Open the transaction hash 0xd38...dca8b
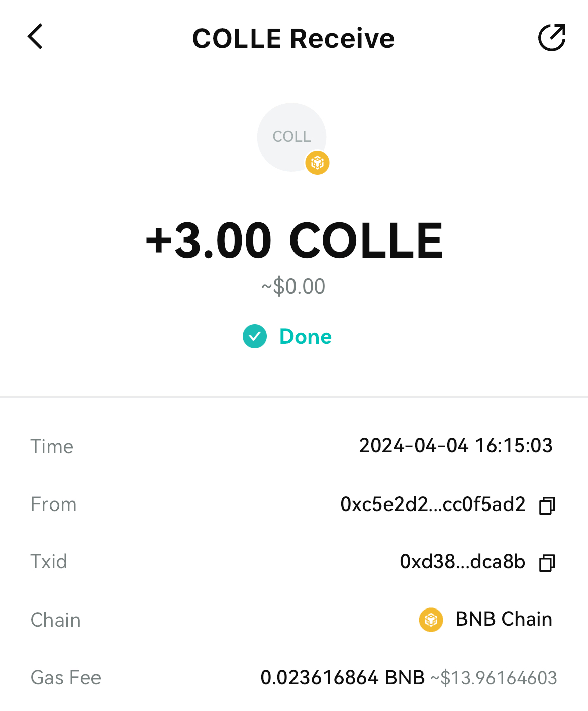 (x=462, y=562)
